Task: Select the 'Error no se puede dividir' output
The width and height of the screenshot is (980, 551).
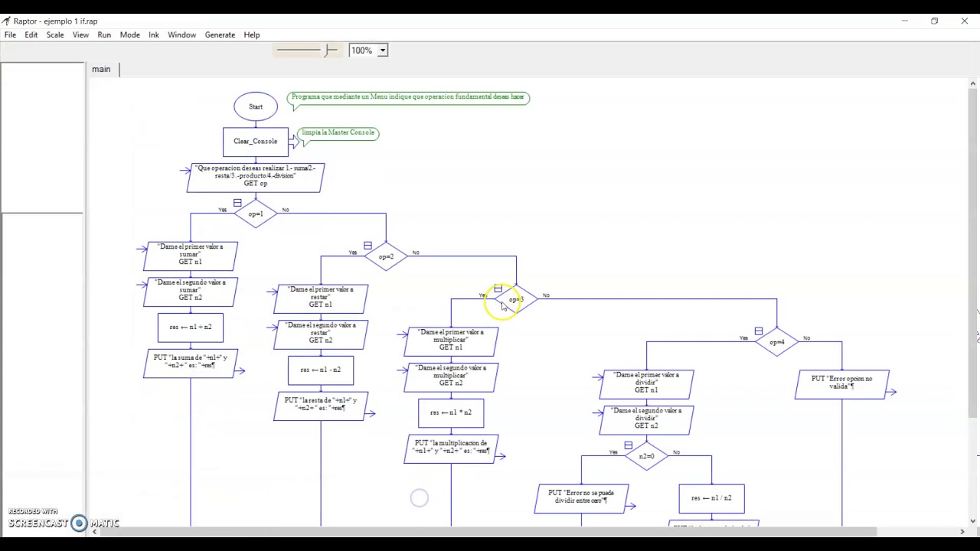Action: coord(581,498)
